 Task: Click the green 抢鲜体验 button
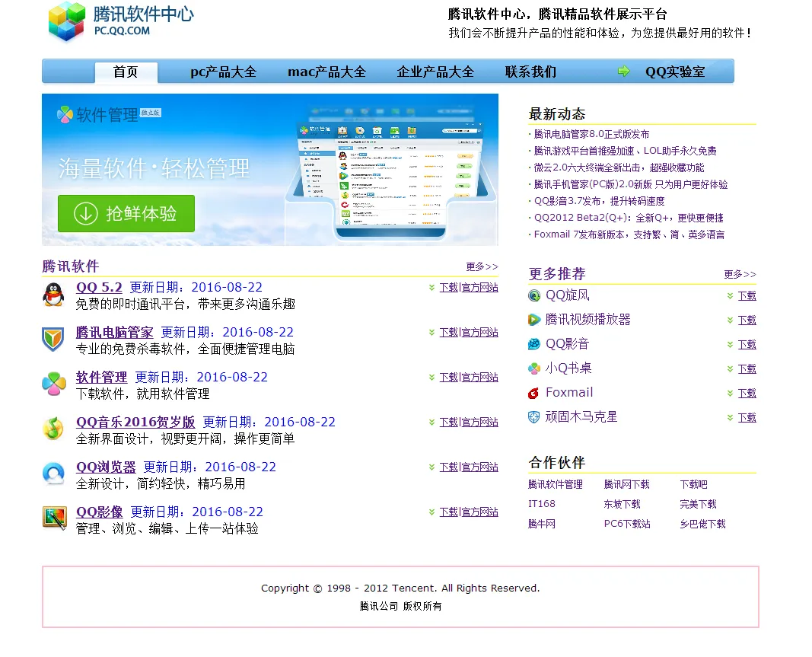pos(126,213)
